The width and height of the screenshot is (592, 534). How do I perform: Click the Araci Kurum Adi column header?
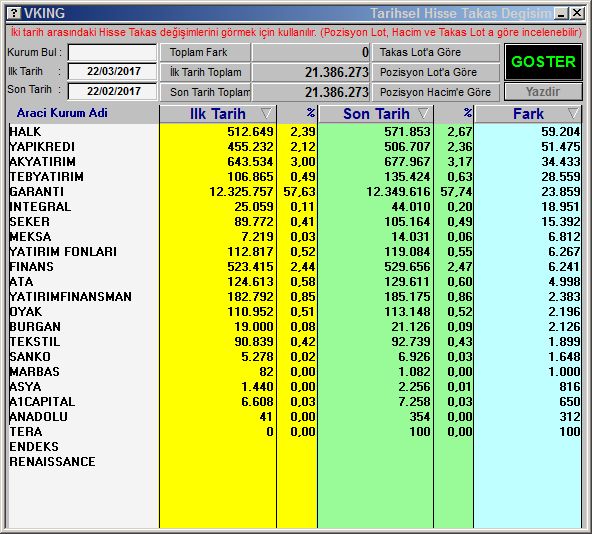point(62,113)
